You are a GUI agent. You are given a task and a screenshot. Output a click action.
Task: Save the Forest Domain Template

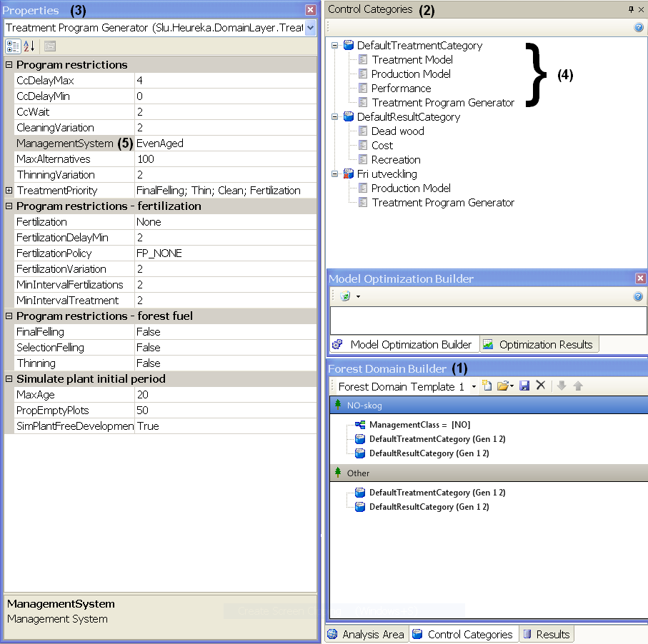tap(524, 386)
